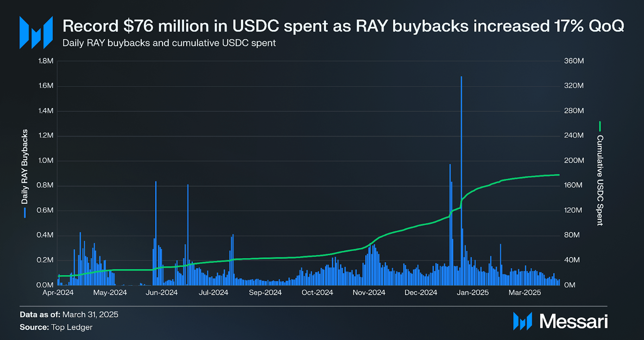Click the Nov-2024 x-axis label

click(x=369, y=293)
